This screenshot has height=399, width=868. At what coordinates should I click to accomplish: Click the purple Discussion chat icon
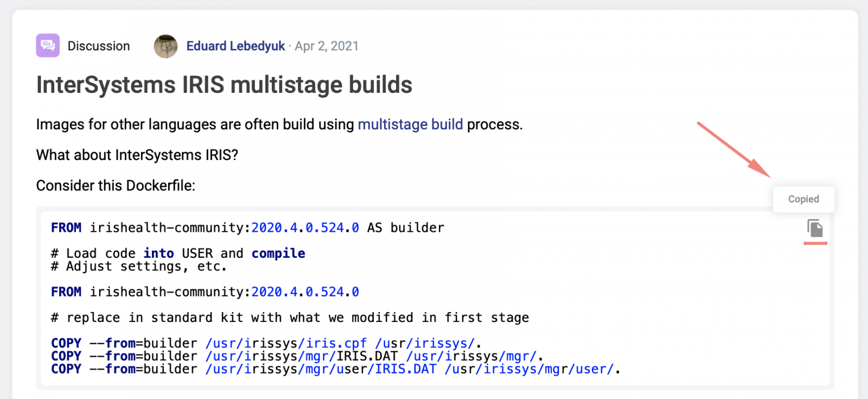pos(48,46)
